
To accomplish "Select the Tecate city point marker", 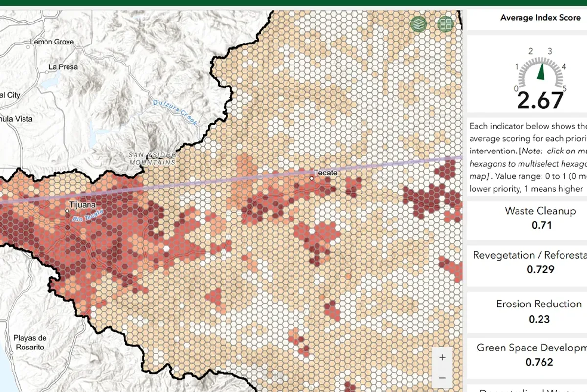I will tap(312, 179).
